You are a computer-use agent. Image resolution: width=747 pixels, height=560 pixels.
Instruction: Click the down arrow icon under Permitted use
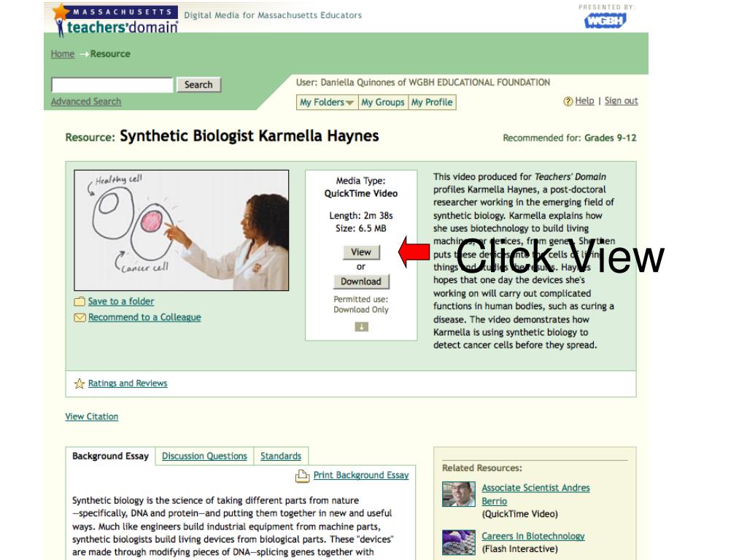coord(362,327)
